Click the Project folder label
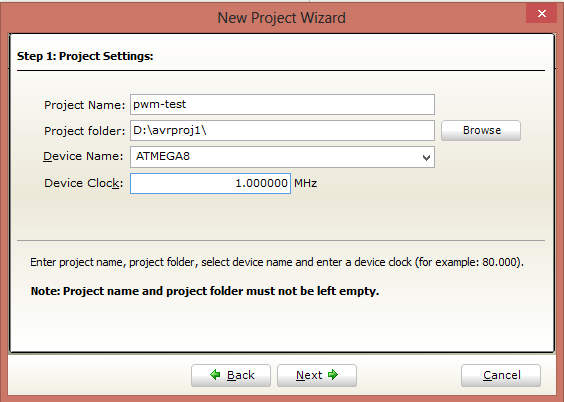 [x=85, y=131]
